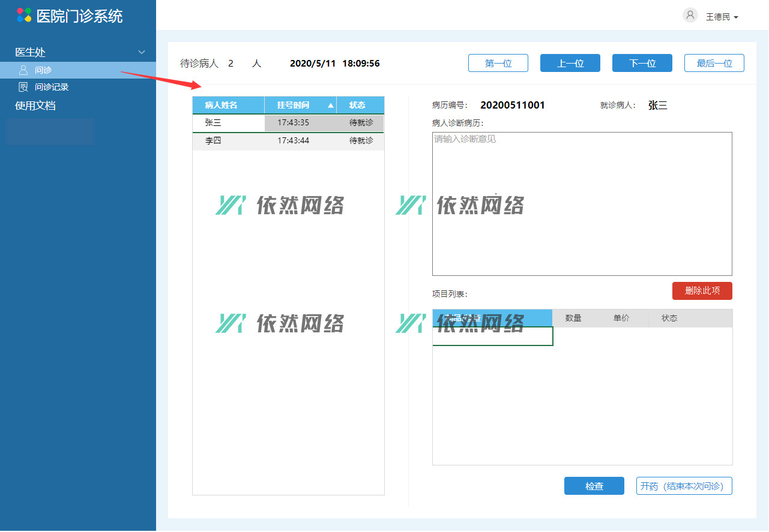Go to the first patient with 第一位
Image resolution: width=769 pixels, height=532 pixels.
(x=498, y=63)
